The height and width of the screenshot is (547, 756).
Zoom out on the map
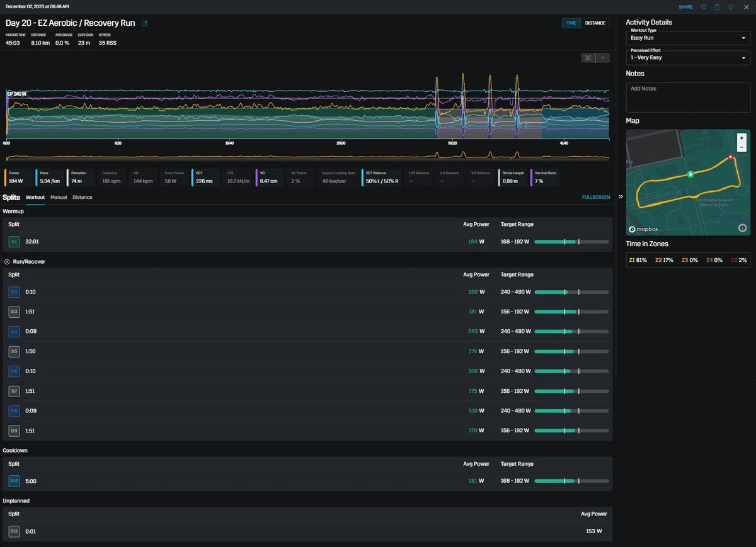pos(742,147)
